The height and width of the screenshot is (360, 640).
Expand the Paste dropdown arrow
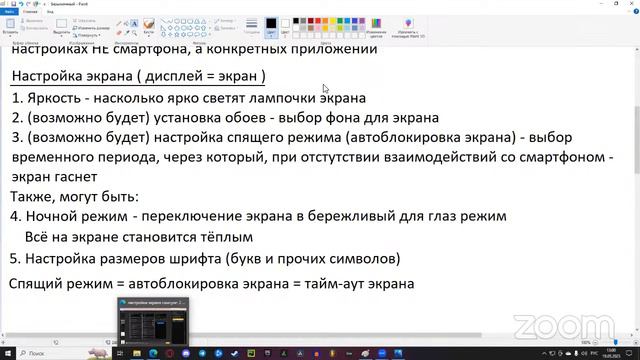pyautogui.click(x=10, y=35)
